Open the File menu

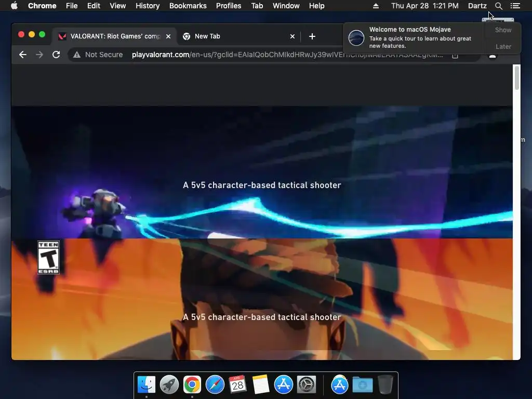point(72,6)
